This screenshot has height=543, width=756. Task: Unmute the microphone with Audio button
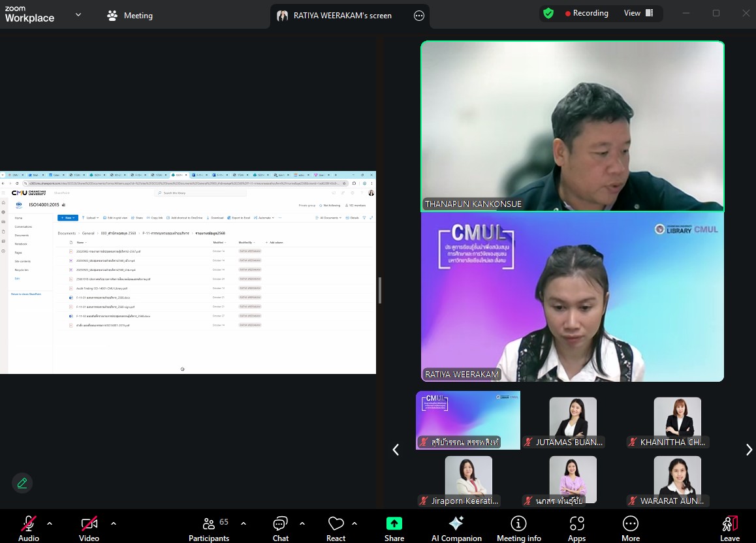[28, 527]
